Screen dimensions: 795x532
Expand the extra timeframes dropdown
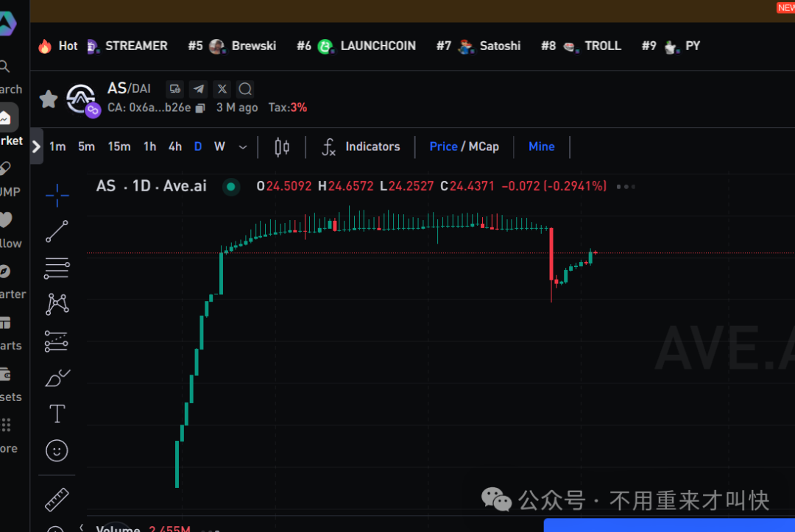242,146
